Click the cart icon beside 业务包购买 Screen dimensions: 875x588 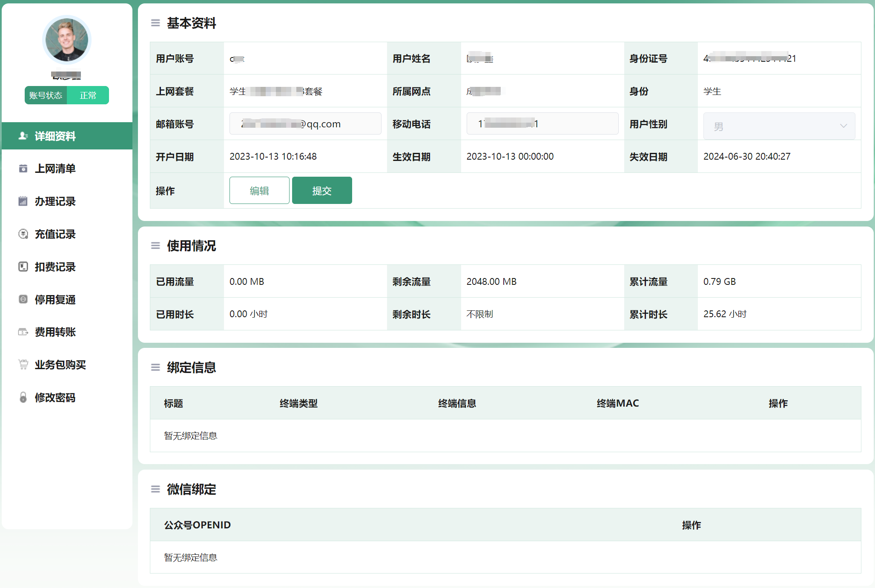coord(23,364)
